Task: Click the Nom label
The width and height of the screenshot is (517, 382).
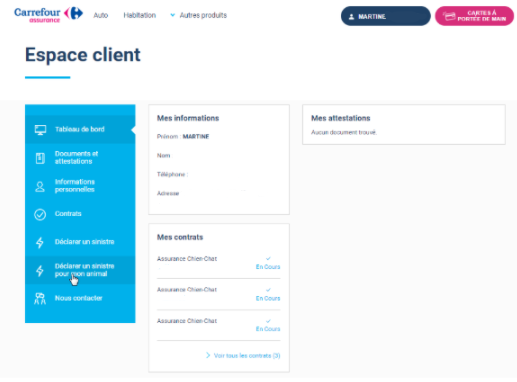Action: coord(163,155)
